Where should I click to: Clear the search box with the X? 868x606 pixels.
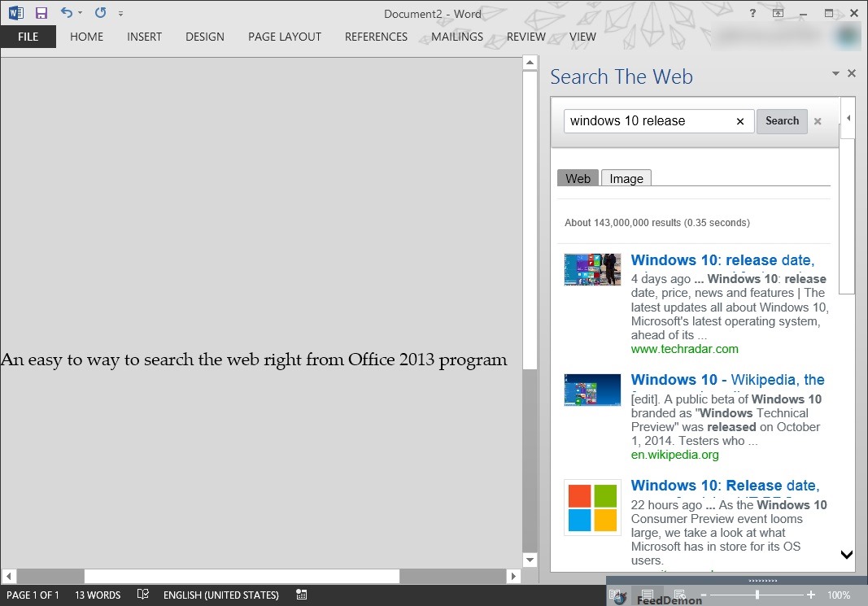(x=739, y=120)
